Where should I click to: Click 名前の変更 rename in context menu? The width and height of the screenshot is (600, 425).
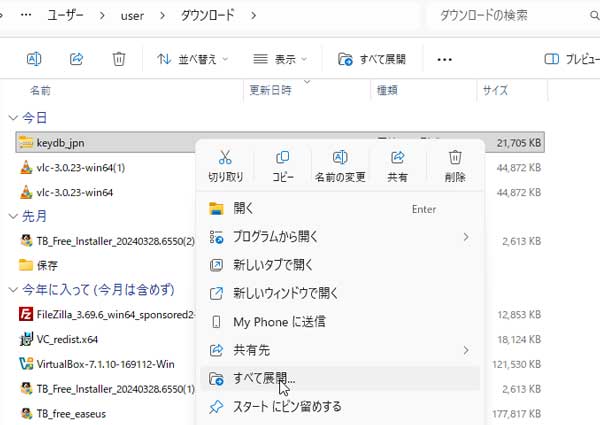pos(340,166)
